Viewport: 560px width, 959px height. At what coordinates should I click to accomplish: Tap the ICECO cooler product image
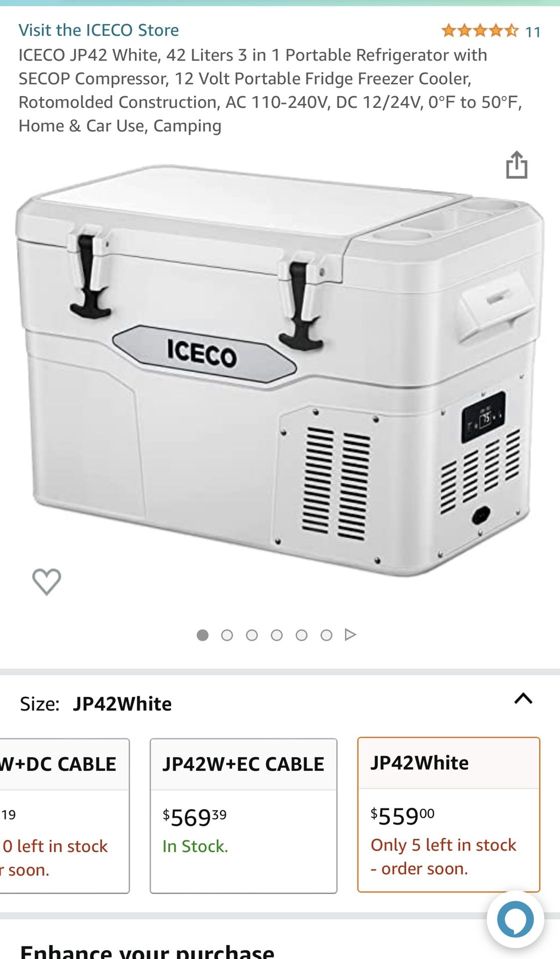(x=280, y=370)
